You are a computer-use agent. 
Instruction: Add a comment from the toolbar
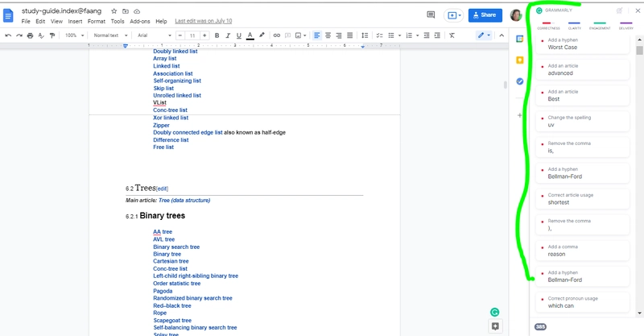click(287, 35)
